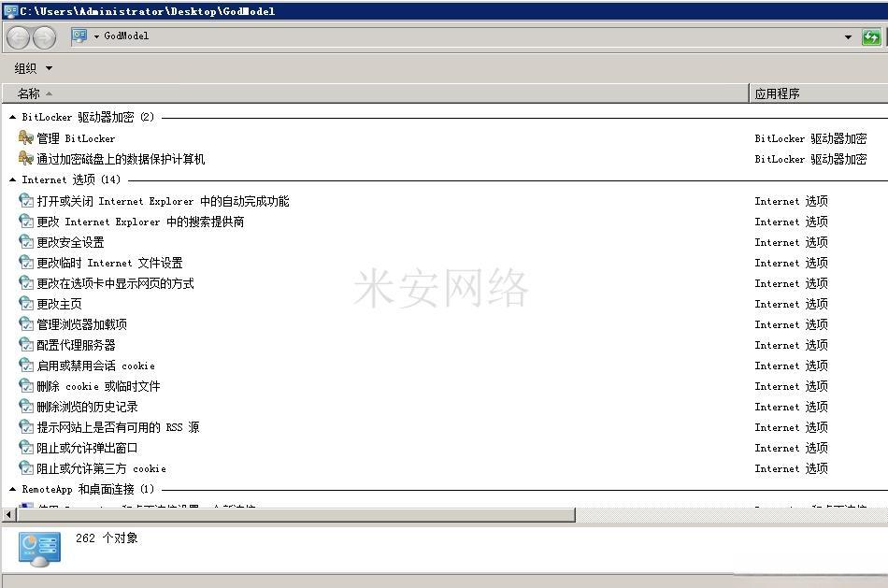Click application cell of 管理 BitLocker row

pos(810,138)
